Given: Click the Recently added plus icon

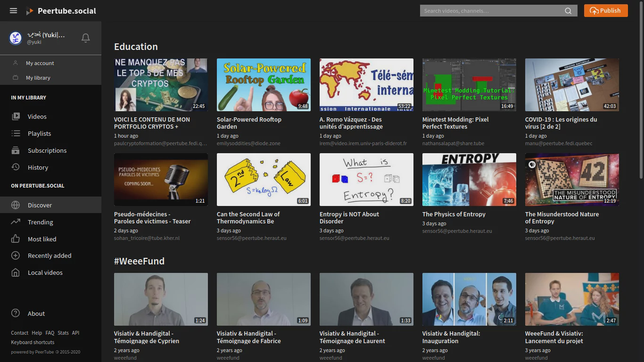Looking at the screenshot, I should tap(16, 255).
